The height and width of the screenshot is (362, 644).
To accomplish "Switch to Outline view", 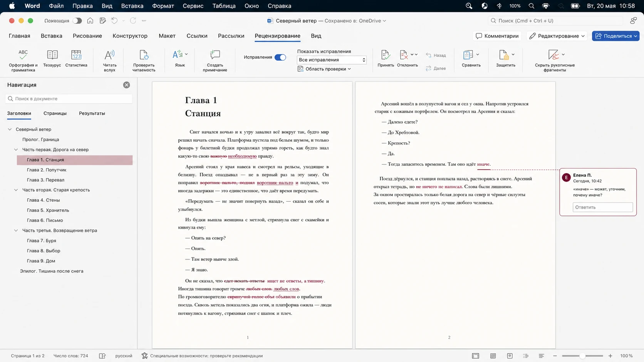I will click(x=526, y=356).
